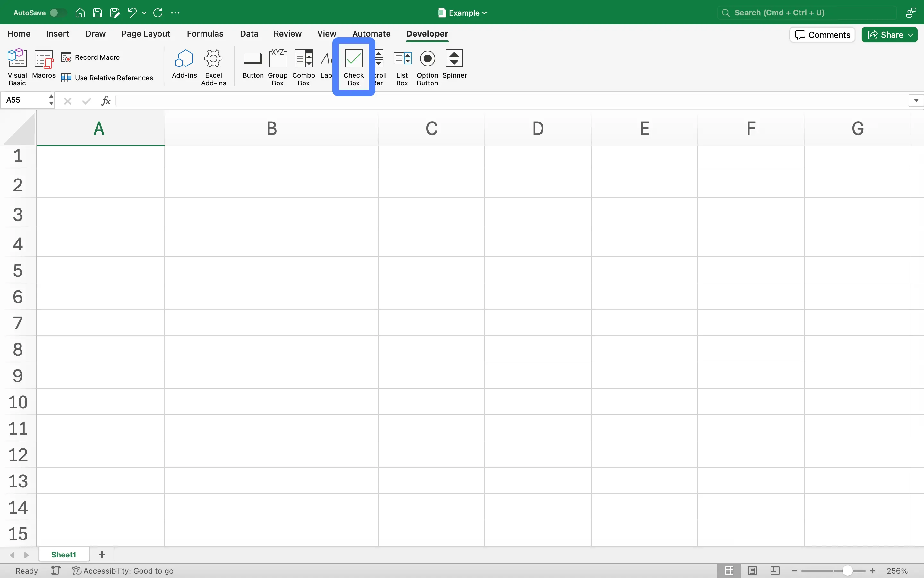Viewport: 924px width, 578px height.
Task: Toggle the AutoSave switch
Action: pyautogui.click(x=58, y=13)
